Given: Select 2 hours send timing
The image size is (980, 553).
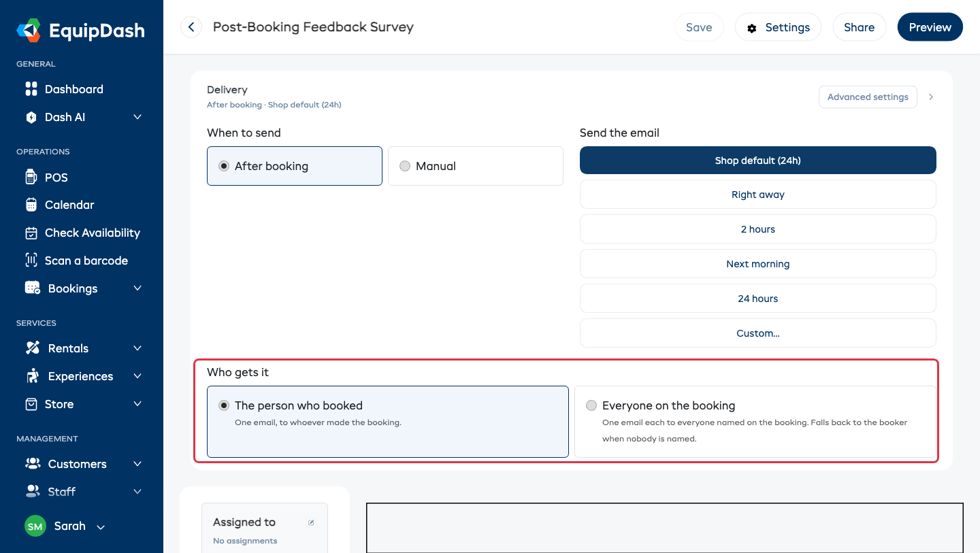Looking at the screenshot, I should tap(758, 229).
